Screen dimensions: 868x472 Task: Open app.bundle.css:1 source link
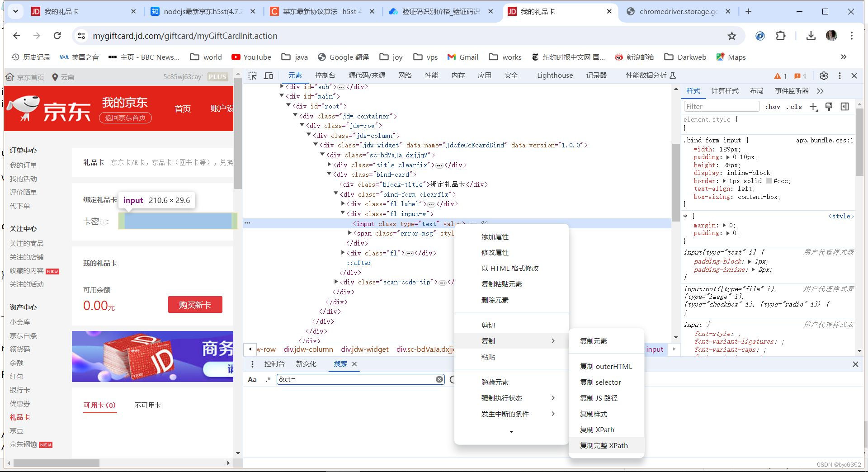(825, 140)
